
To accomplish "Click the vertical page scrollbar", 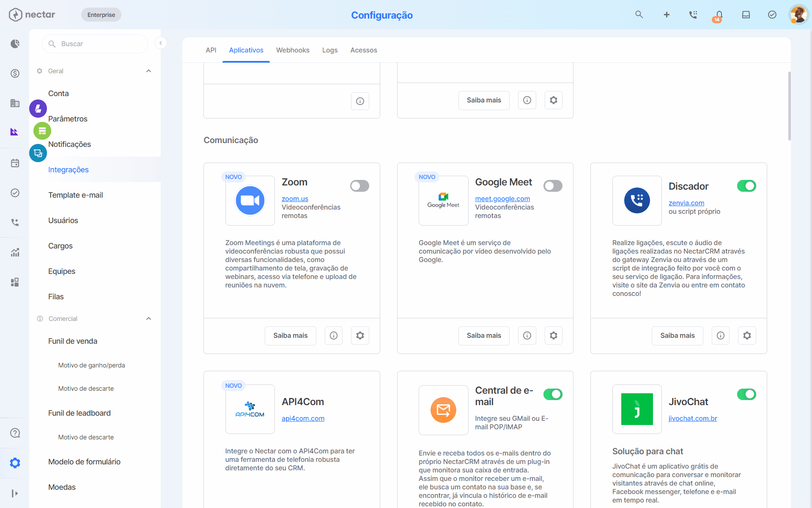I will coord(789,106).
